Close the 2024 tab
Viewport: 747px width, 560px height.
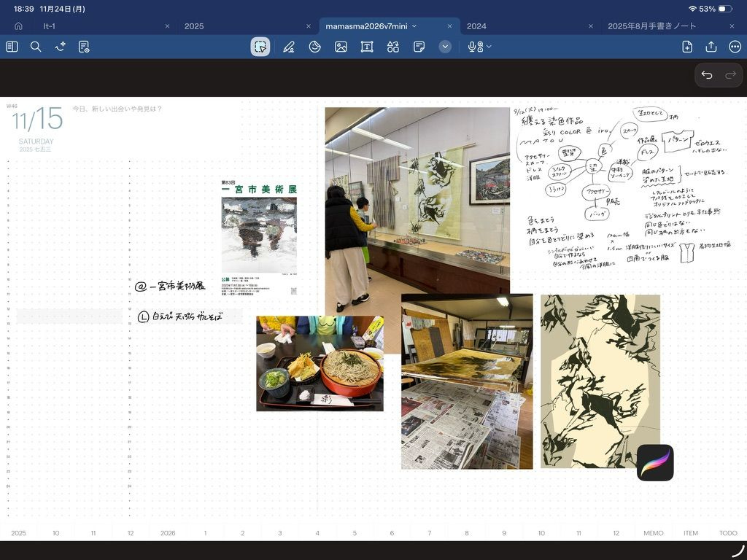[x=591, y=26]
